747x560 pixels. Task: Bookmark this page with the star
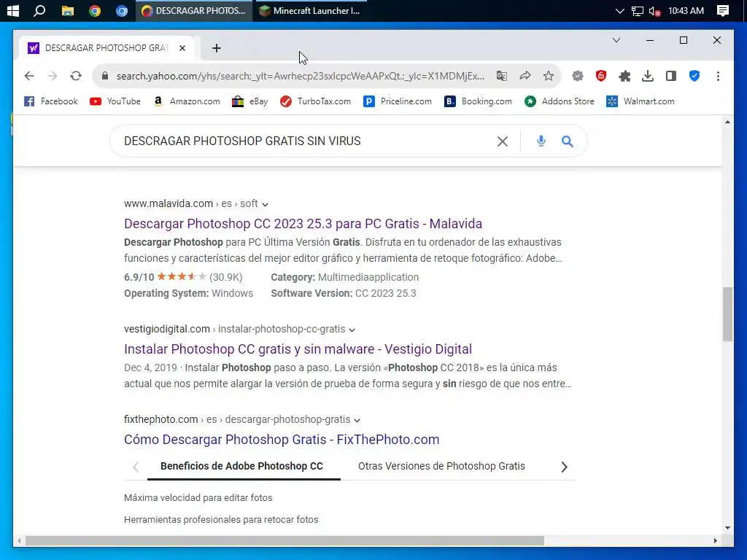(x=549, y=76)
